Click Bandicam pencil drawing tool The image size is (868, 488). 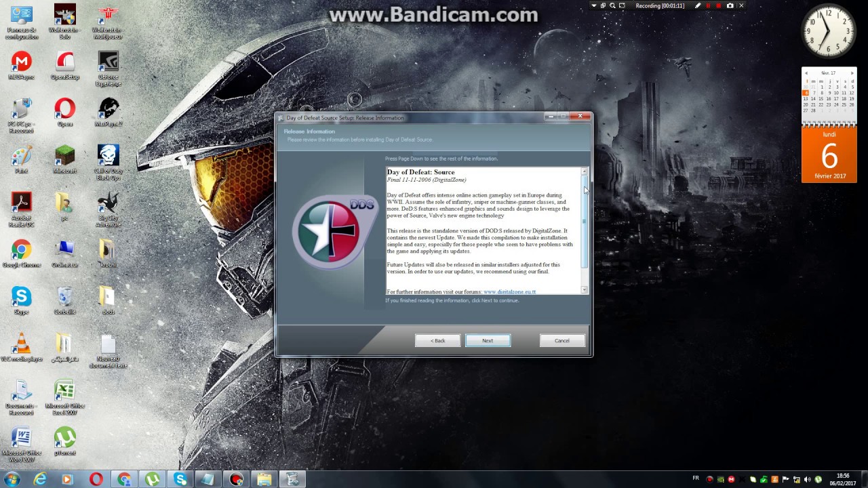coord(698,5)
